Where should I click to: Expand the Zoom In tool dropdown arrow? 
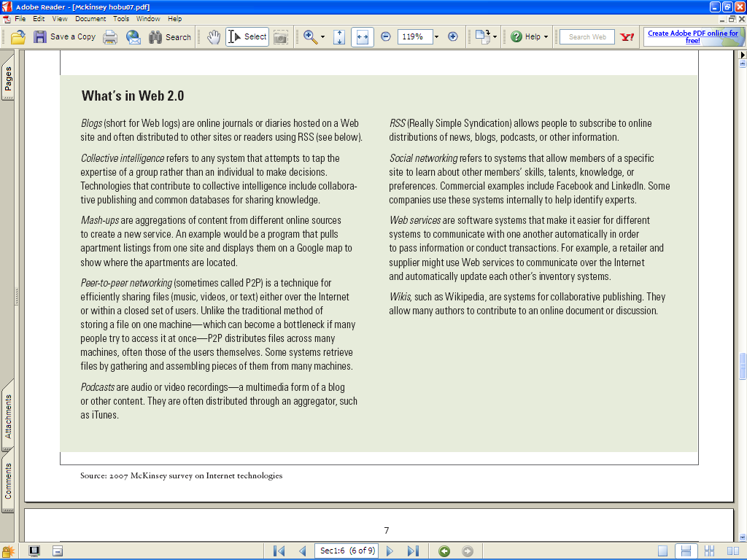coord(322,36)
